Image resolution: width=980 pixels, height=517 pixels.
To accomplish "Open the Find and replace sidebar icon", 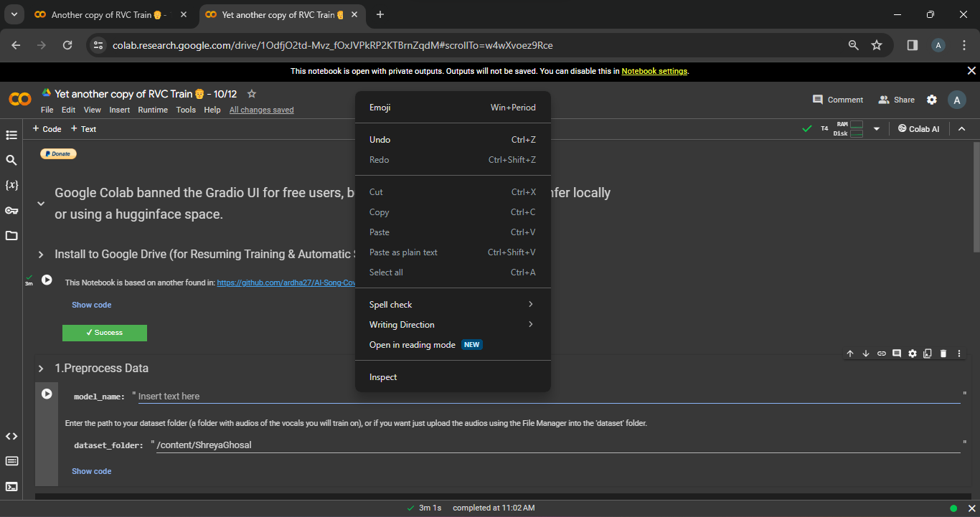I will pos(11,160).
